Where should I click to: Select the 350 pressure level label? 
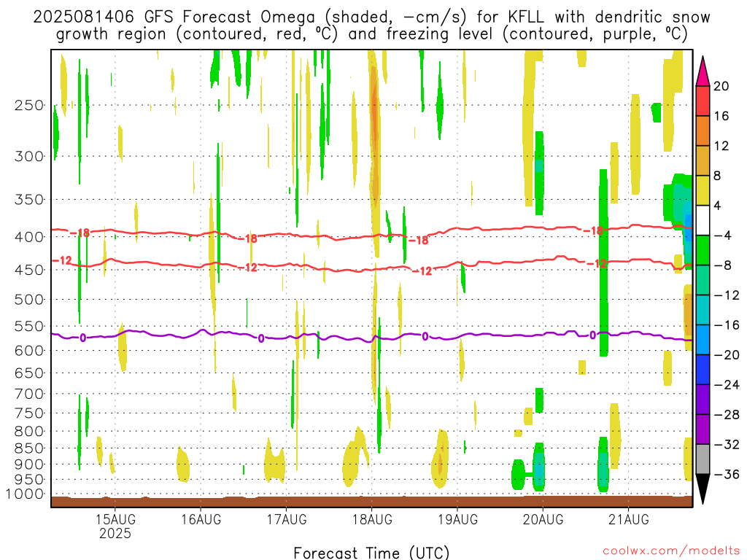[29, 199]
